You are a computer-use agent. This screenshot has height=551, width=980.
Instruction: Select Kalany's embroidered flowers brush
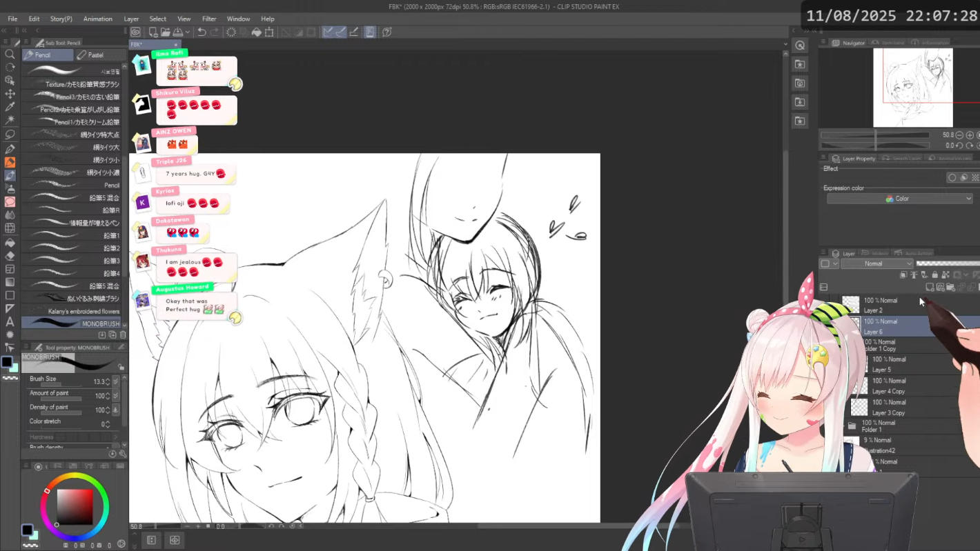tap(72, 311)
